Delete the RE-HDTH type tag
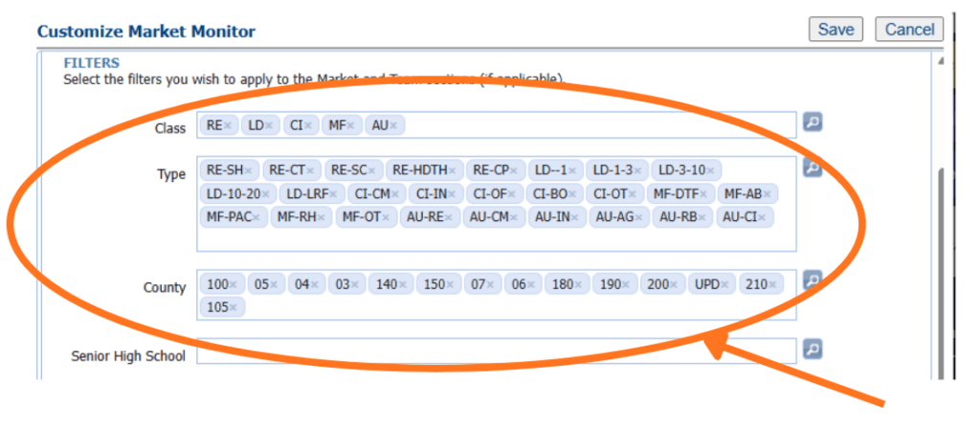This screenshot has height=427, width=980. 454,170
